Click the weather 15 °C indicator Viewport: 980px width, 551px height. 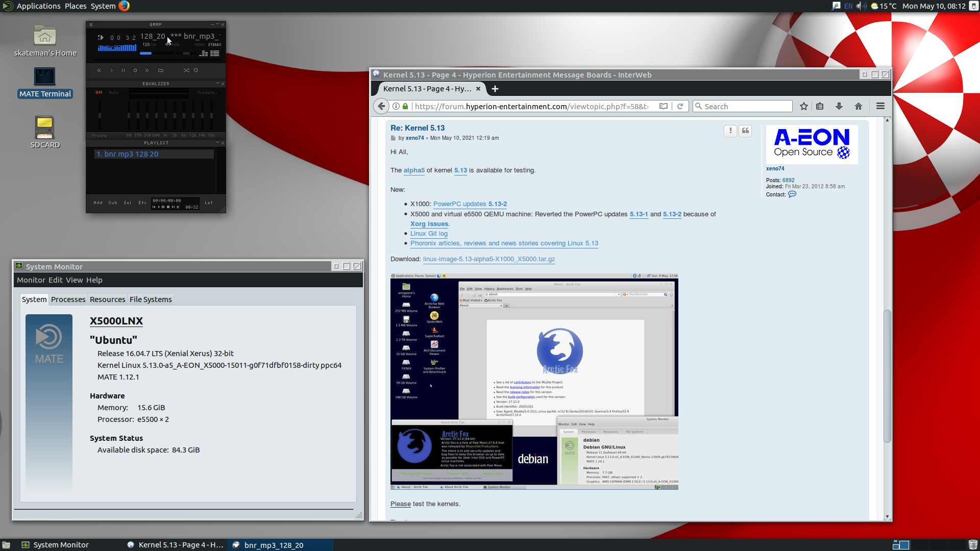(x=884, y=6)
